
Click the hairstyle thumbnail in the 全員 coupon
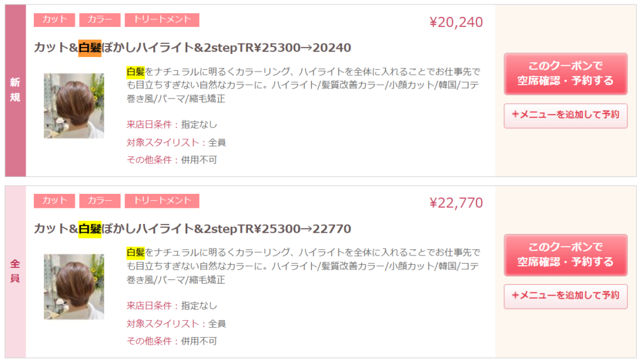73,286
